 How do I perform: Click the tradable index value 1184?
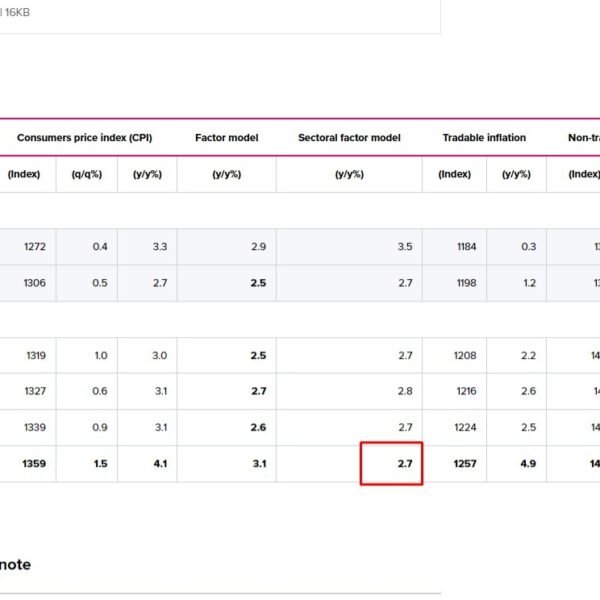point(466,246)
